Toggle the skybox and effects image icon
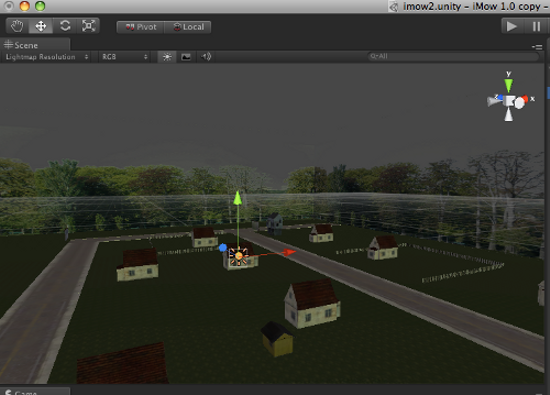 tap(186, 57)
